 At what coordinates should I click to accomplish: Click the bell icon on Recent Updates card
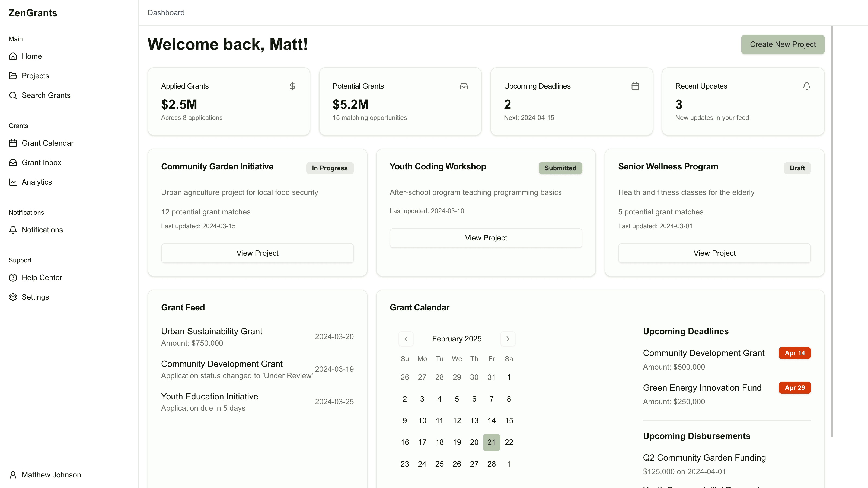point(806,86)
